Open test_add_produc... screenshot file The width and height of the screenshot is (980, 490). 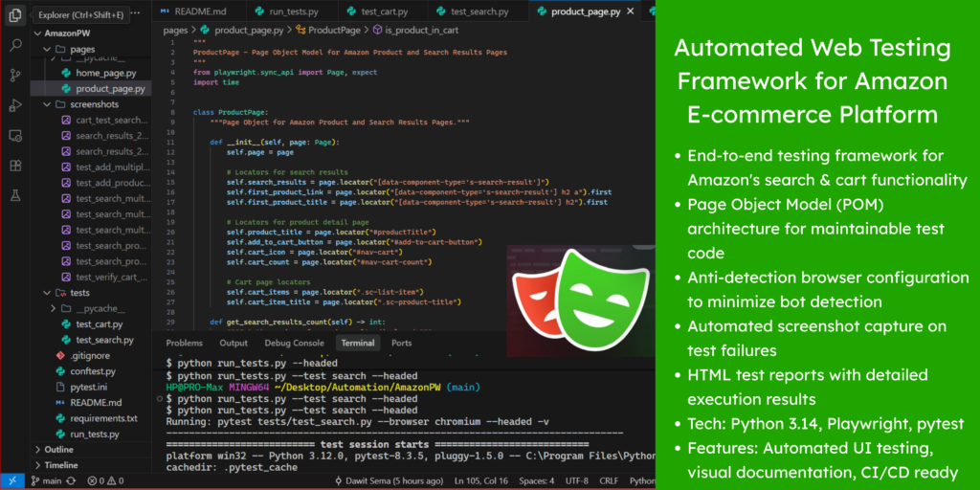tap(90, 183)
